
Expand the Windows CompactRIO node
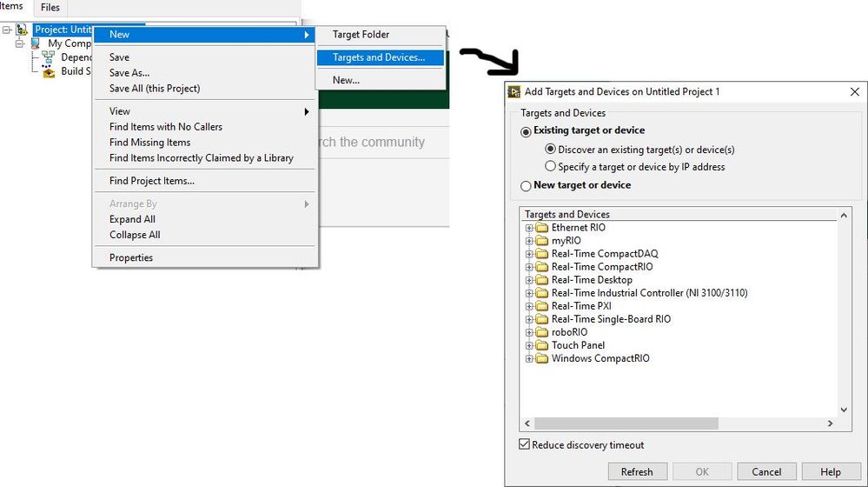(529, 358)
